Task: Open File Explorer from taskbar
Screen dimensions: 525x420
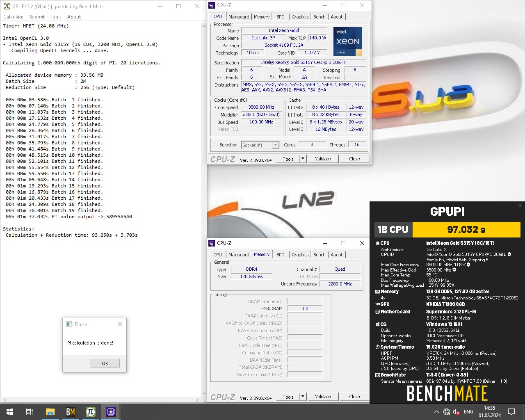Action: [50, 412]
